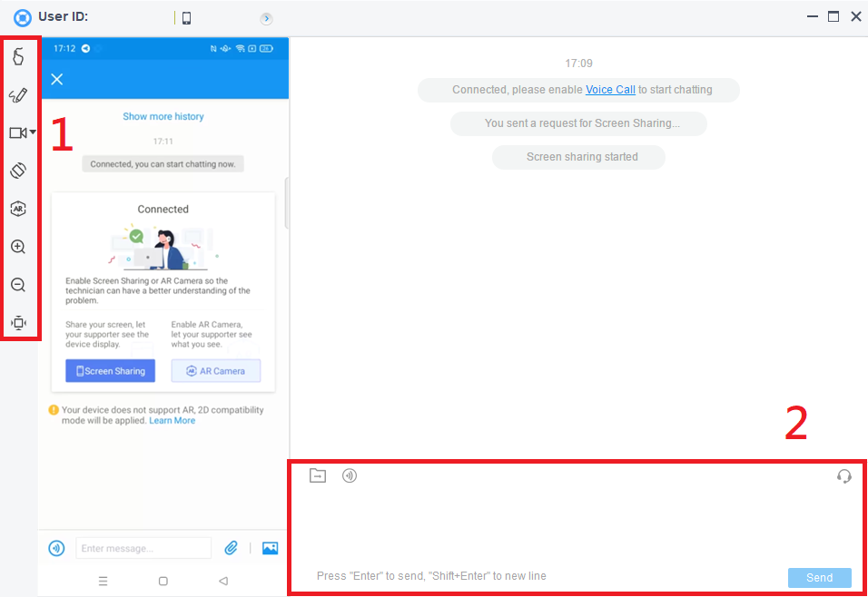
Task: Tap the Android back triangle button
Action: click(x=223, y=581)
